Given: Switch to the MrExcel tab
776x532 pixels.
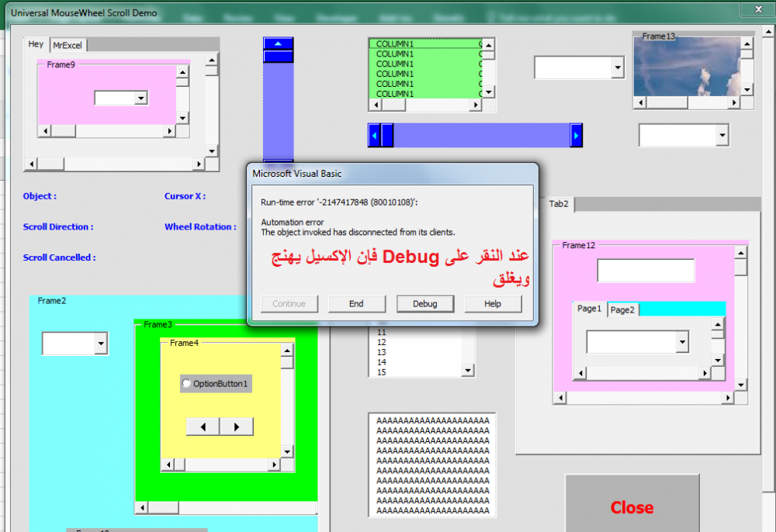Looking at the screenshot, I should click(x=68, y=45).
